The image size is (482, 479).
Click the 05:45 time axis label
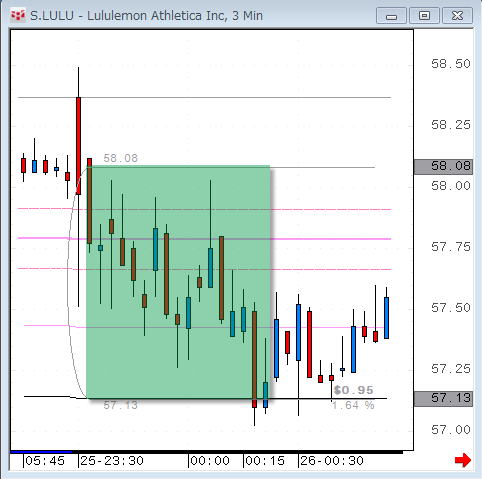click(x=45, y=461)
